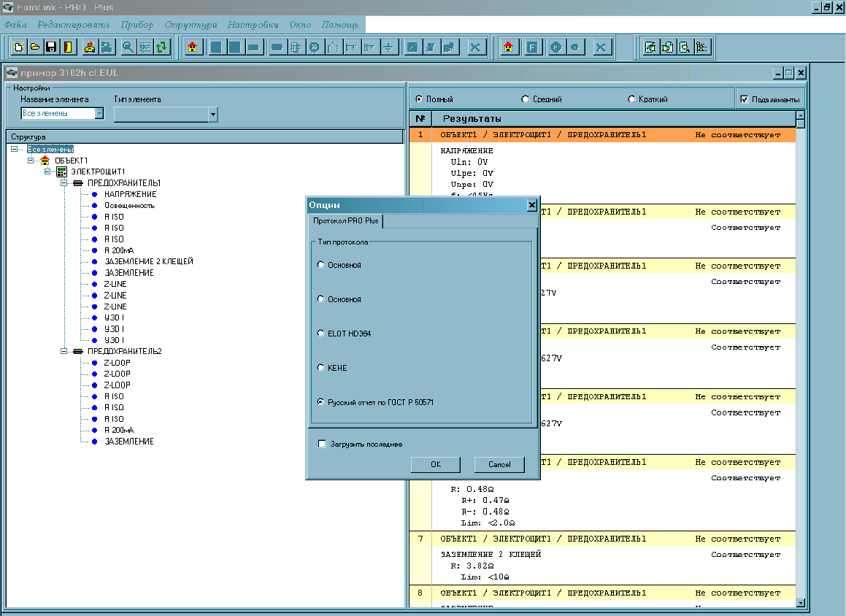
Task: Switch to Протокол PRO Plus tab
Action: [346, 220]
